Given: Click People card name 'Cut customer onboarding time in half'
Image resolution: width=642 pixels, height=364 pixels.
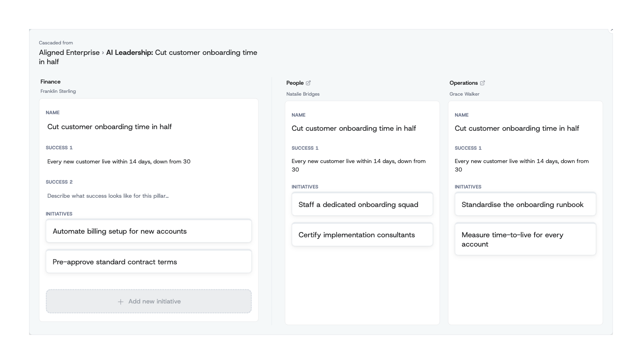Looking at the screenshot, I should point(354,128).
